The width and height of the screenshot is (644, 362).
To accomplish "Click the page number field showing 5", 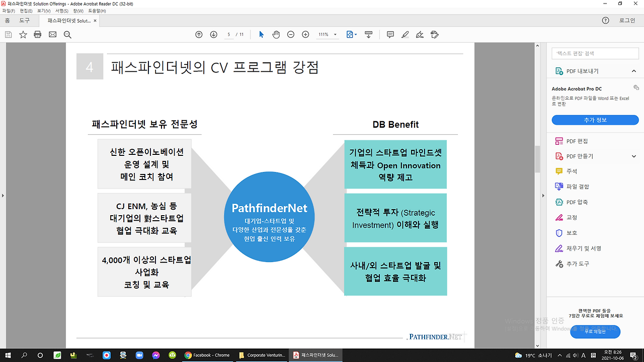I will [229, 35].
